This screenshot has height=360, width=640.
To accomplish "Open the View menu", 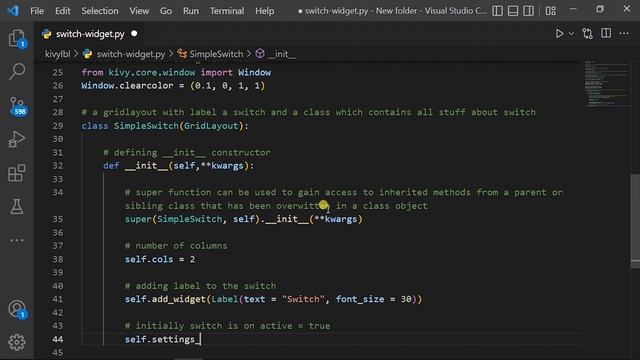I will tap(139, 11).
